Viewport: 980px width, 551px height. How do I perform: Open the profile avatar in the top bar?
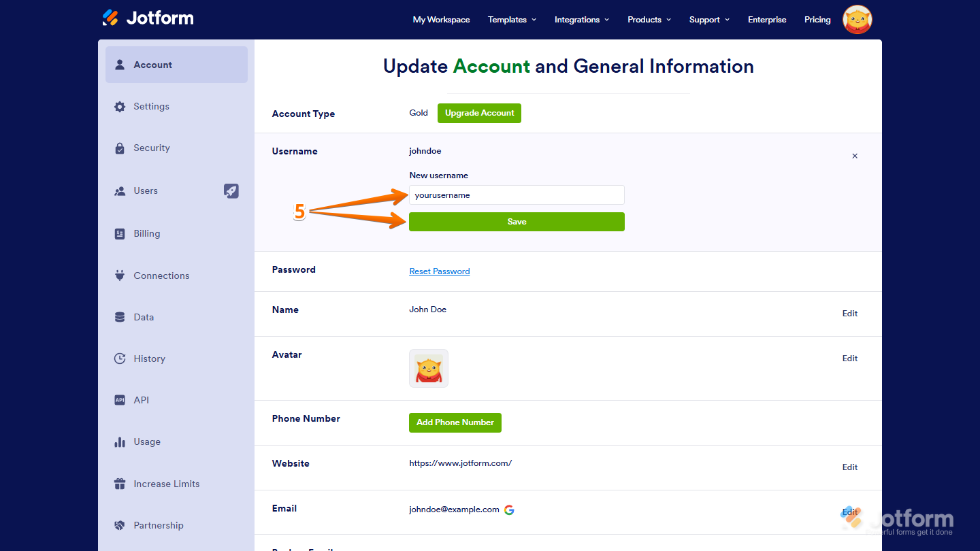point(857,19)
